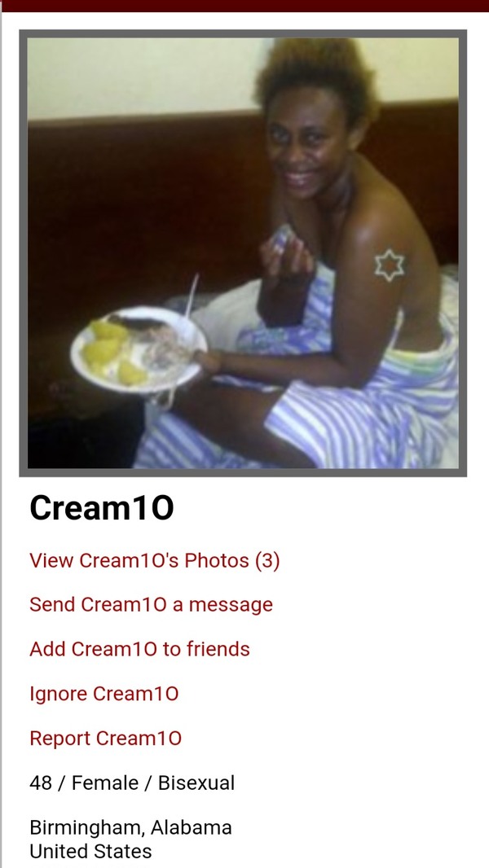The image size is (489, 868).
Task: Choose Add Cream1O to friends
Action: pos(139,649)
